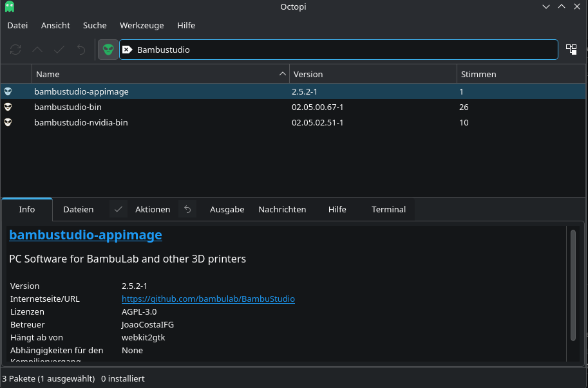Click the system upgrade up-arrow icon
The height and width of the screenshot is (388, 588).
click(37, 50)
